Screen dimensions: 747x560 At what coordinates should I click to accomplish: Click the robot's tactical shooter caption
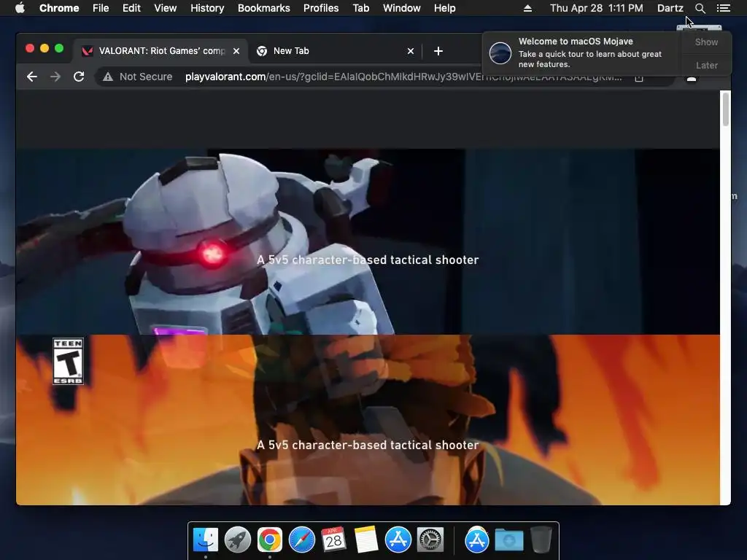click(368, 260)
